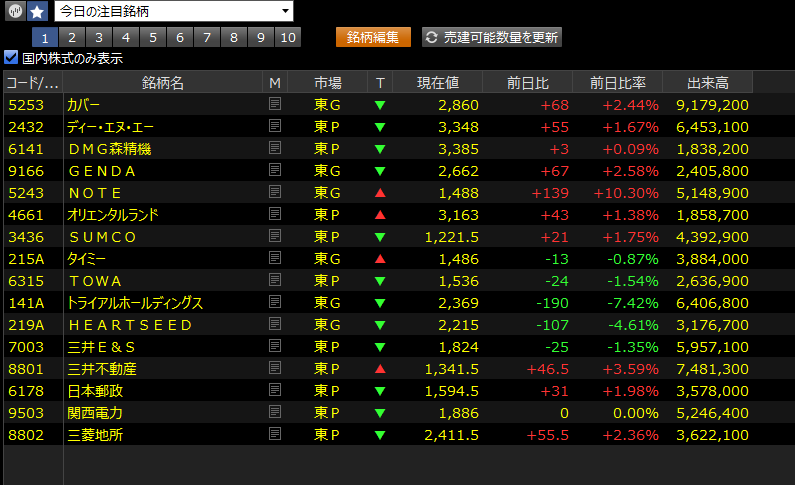The image size is (795, 485).
Task: Open memo icon for 関西電力 row
Action: tap(275, 412)
